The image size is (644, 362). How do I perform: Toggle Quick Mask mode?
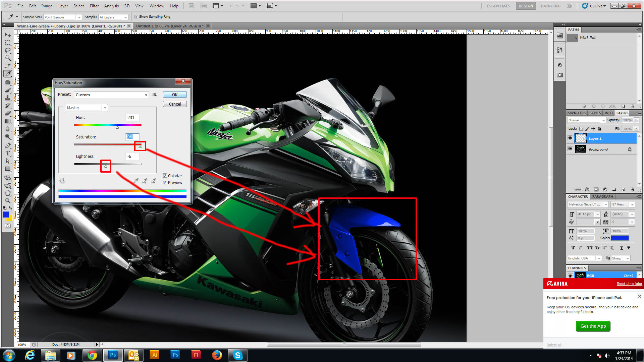[7, 226]
